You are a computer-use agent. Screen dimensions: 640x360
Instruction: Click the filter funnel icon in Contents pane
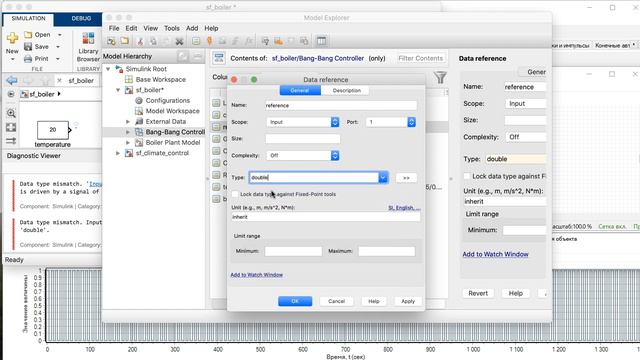(x=440, y=77)
